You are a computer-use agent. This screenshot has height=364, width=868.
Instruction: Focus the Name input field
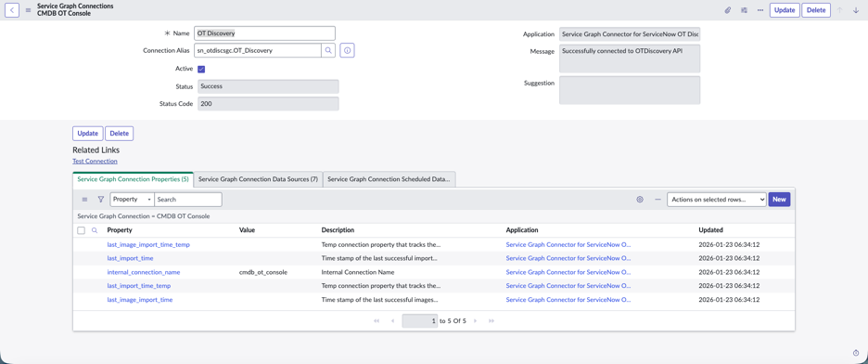264,33
